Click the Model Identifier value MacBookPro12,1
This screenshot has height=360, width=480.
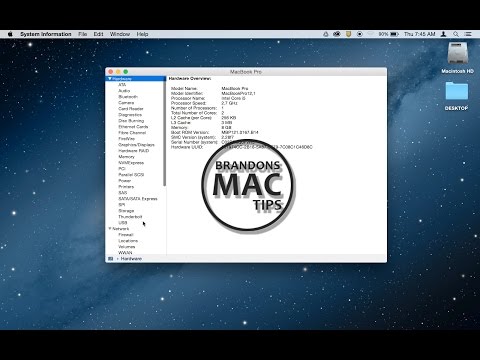click(238, 93)
